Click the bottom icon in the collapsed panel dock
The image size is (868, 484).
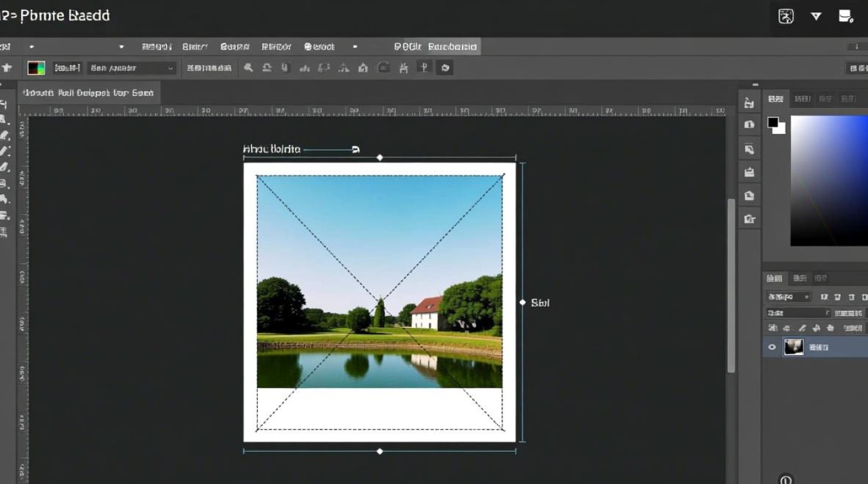coord(749,219)
